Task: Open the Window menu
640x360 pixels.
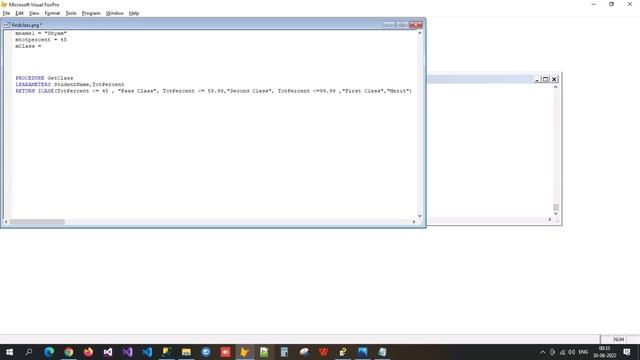Action: (x=115, y=13)
